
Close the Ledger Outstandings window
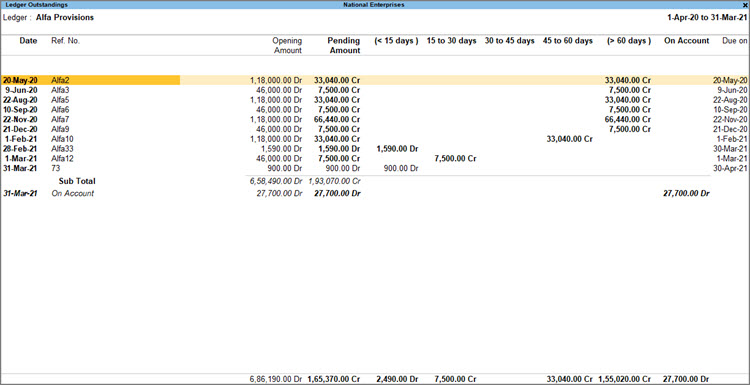pyautogui.click(x=744, y=5)
